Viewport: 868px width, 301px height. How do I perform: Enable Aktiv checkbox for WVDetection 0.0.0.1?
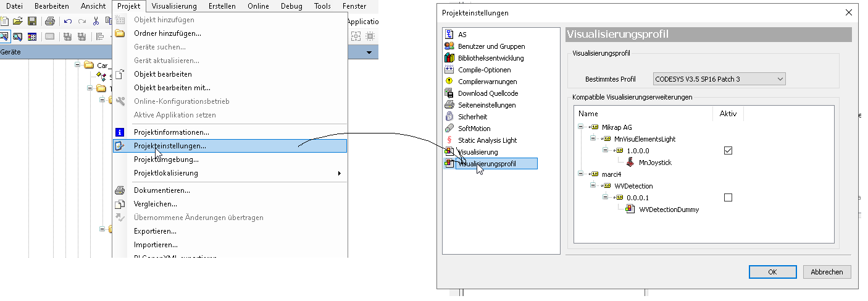(x=728, y=198)
